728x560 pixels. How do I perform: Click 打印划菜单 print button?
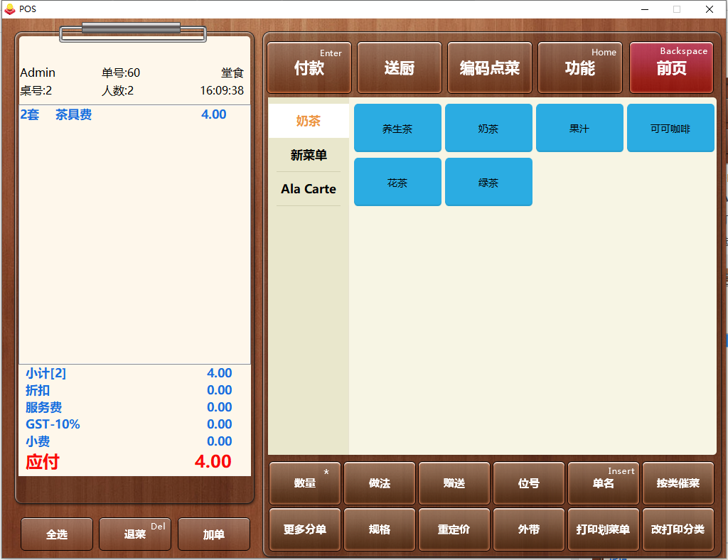[x=603, y=529]
